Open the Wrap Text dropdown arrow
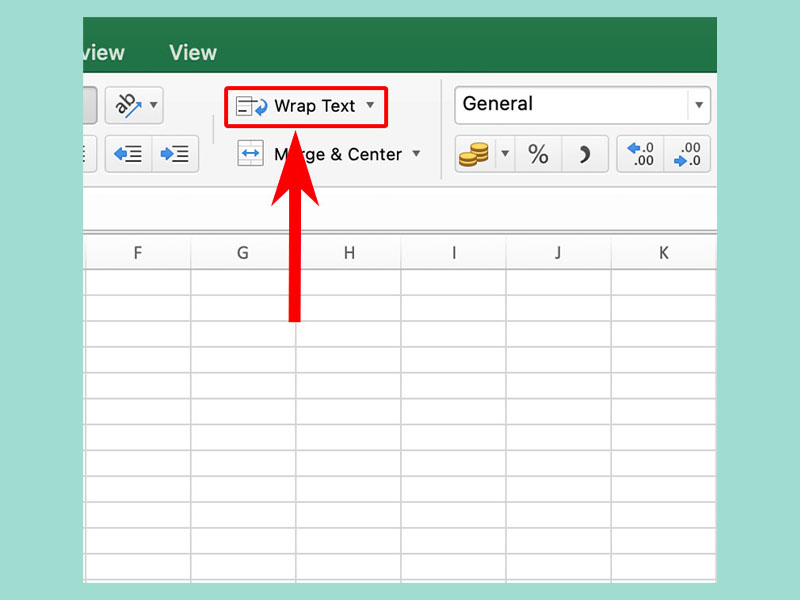The image size is (800, 600). [x=370, y=105]
